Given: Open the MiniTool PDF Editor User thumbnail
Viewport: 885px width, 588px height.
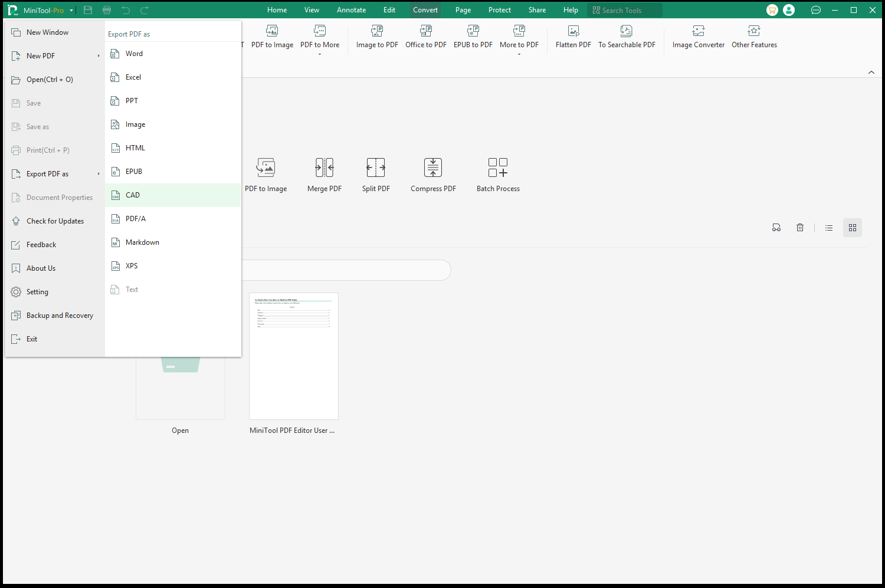Looking at the screenshot, I should point(294,356).
